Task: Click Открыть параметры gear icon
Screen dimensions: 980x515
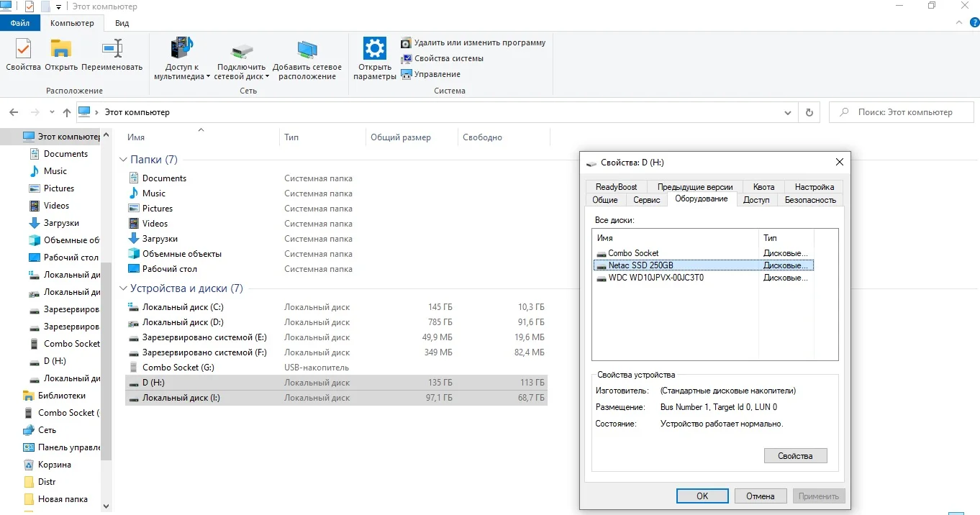Action: tap(375, 59)
